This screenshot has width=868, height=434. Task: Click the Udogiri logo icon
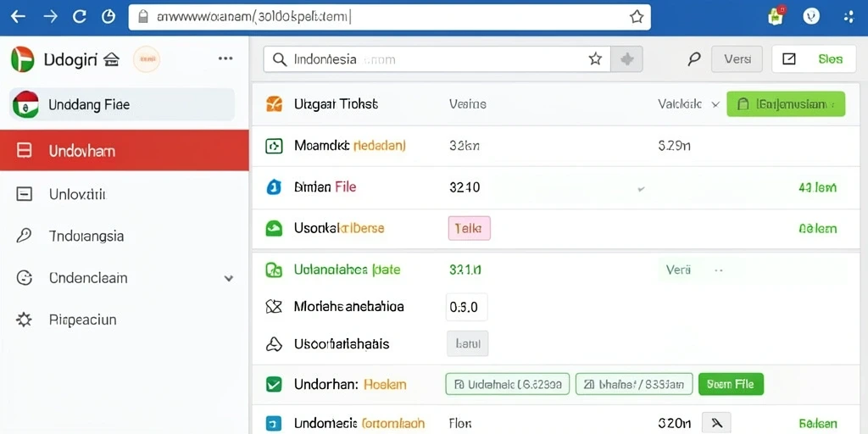click(x=23, y=59)
